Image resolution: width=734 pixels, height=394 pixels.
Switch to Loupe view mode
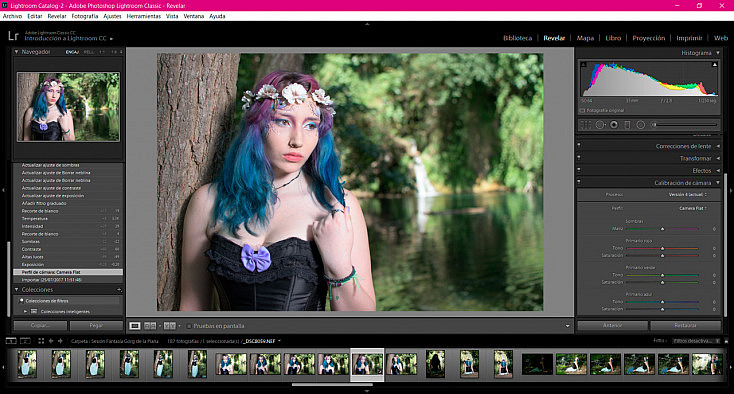[135, 326]
